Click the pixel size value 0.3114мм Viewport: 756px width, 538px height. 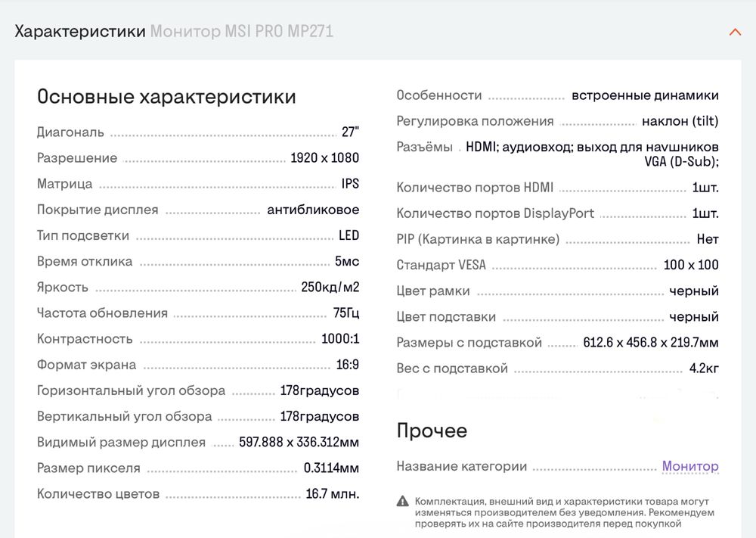point(331,468)
